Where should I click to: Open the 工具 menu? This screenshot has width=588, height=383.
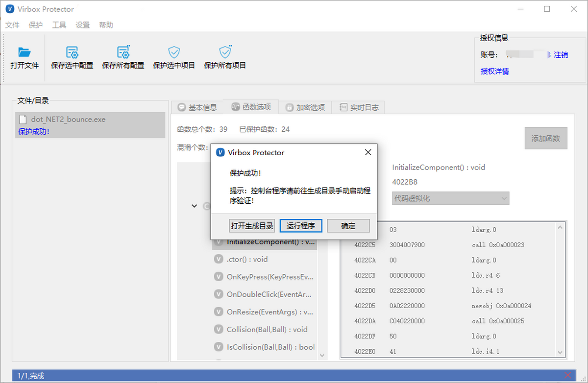[x=59, y=25]
